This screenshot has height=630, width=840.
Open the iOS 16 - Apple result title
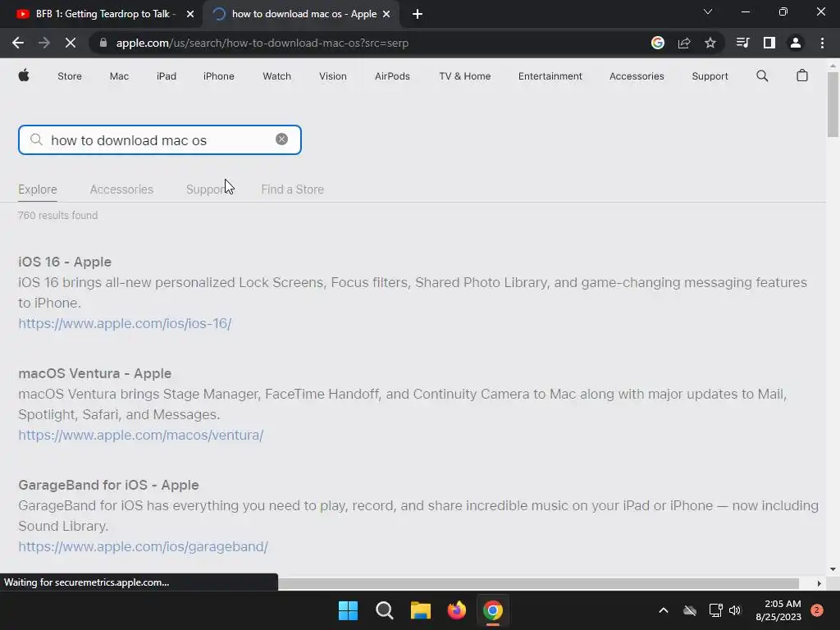(65, 262)
